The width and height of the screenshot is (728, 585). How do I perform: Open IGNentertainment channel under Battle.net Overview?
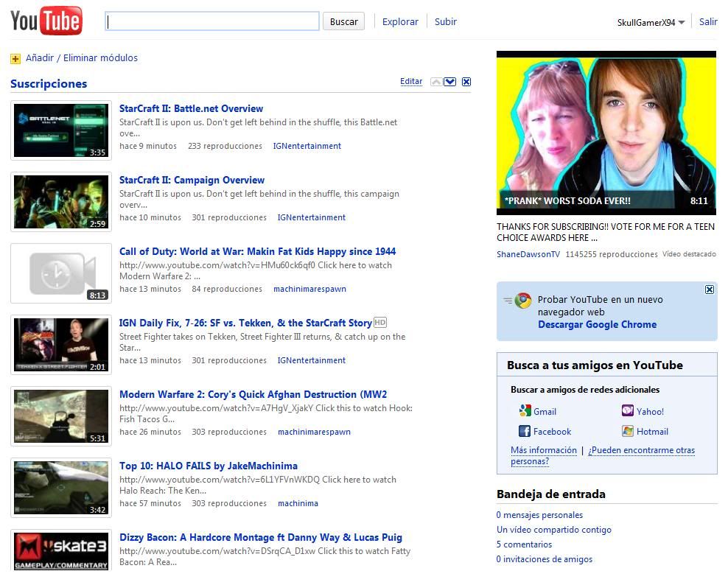click(307, 146)
